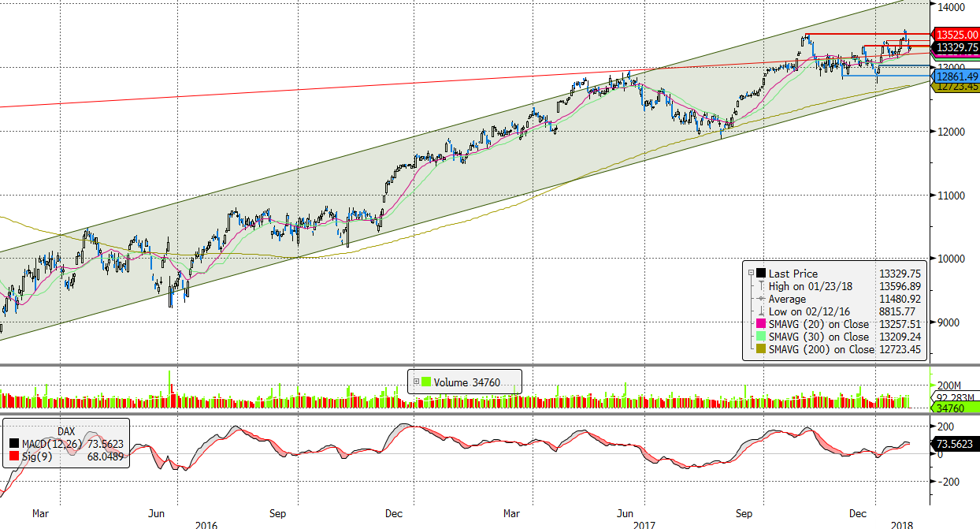980x529 pixels.
Task: Click the 13257.51 SMAVG value
Action: pyautogui.click(x=900, y=324)
